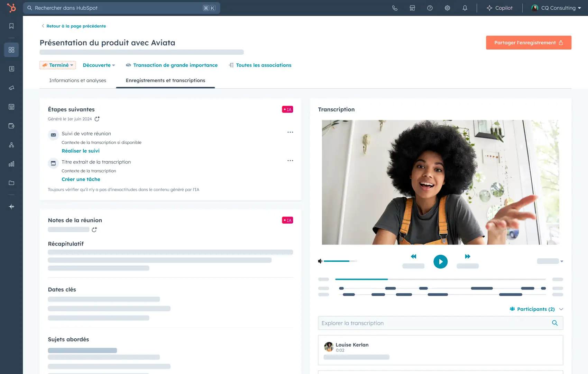Screen dimensions: 588x374
Task: Click the phone call icon in top bar
Action: click(395, 8)
